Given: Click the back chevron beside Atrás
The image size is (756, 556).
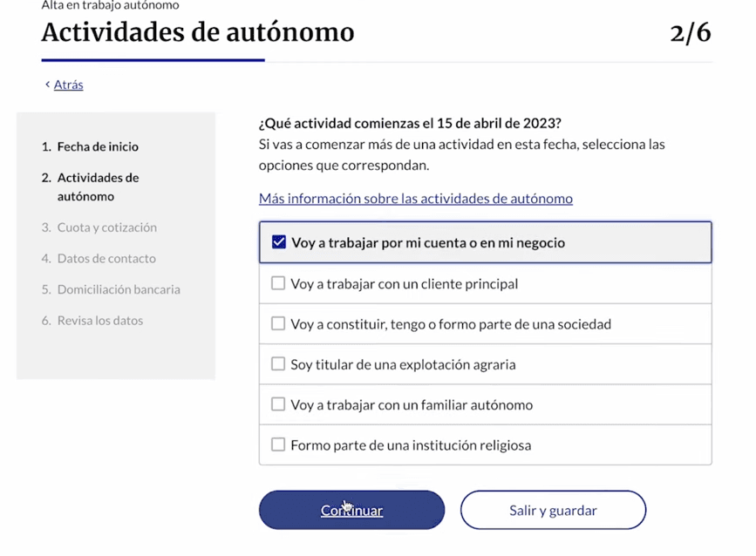Looking at the screenshot, I should pyautogui.click(x=47, y=85).
